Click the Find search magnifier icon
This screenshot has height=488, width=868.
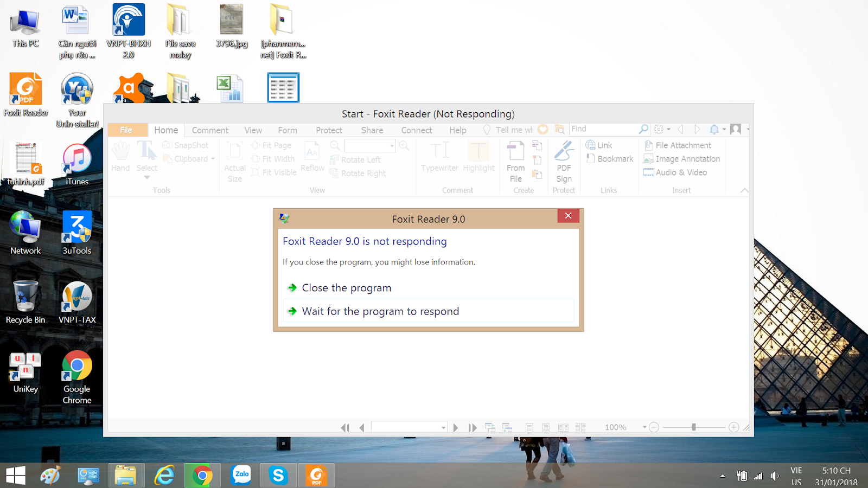[643, 129]
